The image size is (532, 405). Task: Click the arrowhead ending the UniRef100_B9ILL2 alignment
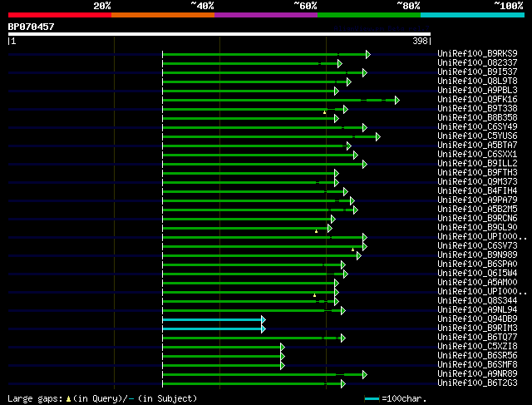[365, 165]
